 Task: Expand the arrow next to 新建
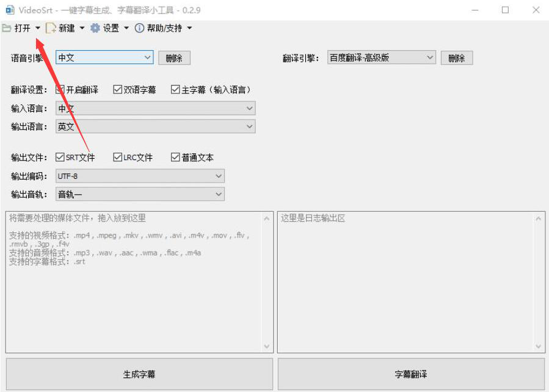click(82, 28)
